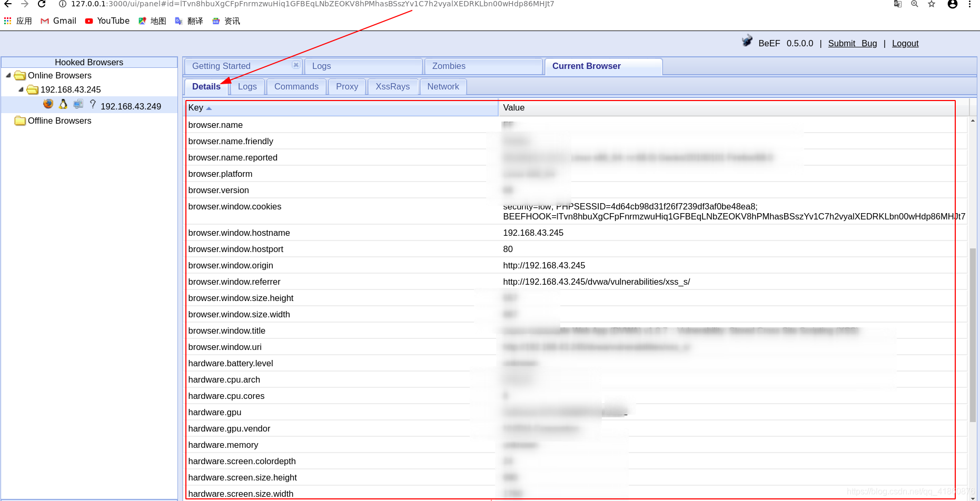This screenshot has width=980, height=501.
Task: Click the Hooked Browsers panel header
Action: click(89, 62)
